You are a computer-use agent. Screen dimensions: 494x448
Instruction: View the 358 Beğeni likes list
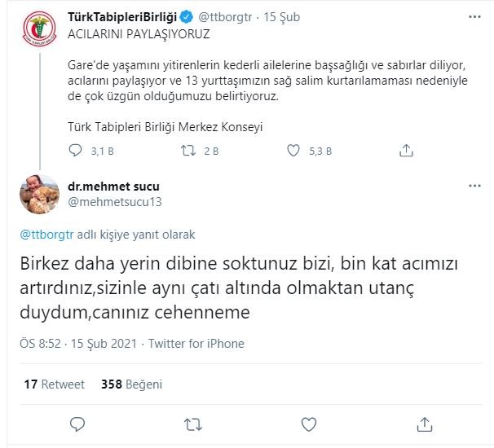(131, 384)
